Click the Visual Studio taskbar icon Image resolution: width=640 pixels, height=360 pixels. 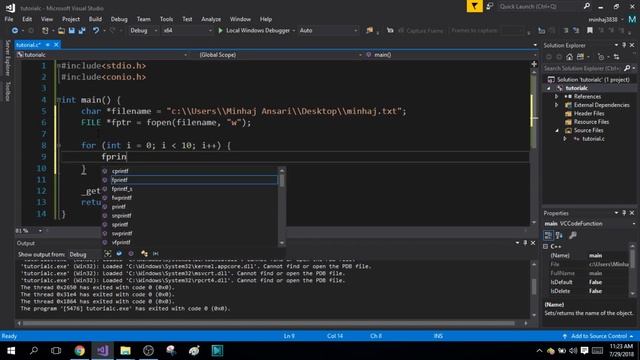(x=102, y=351)
